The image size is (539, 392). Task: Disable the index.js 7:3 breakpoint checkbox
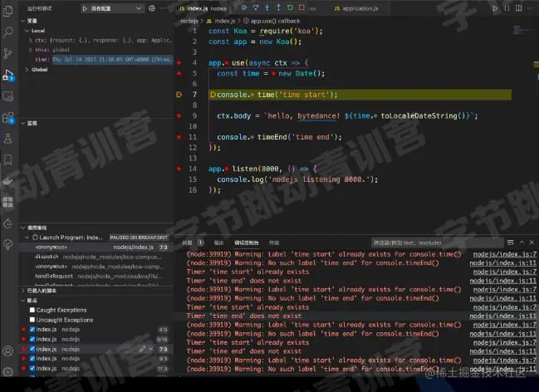tap(32, 349)
